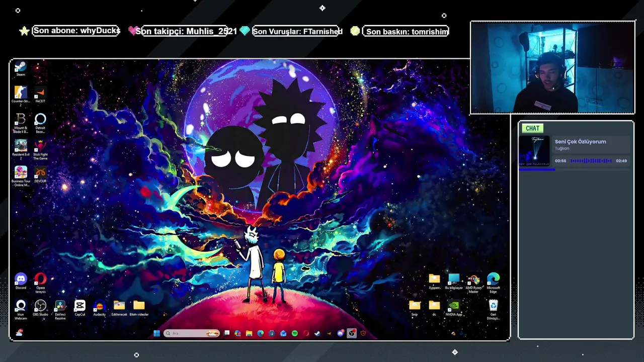Click the song title Seni Çok Özlüyorum
Viewport: 644px width, 362px height.
point(580,142)
